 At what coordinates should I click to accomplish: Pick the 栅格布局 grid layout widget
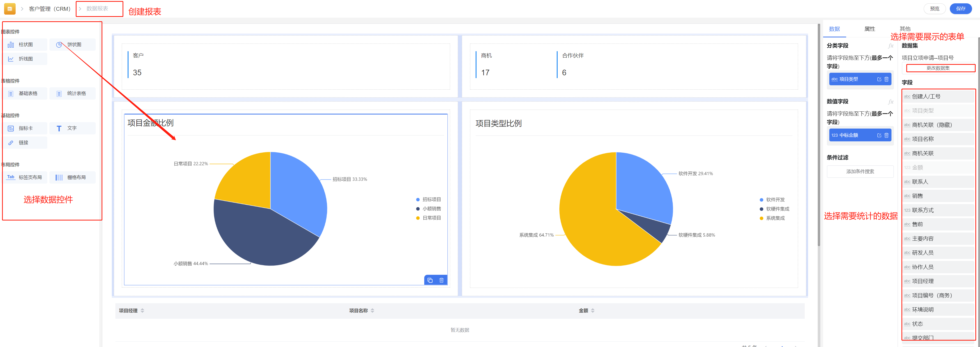(73, 177)
